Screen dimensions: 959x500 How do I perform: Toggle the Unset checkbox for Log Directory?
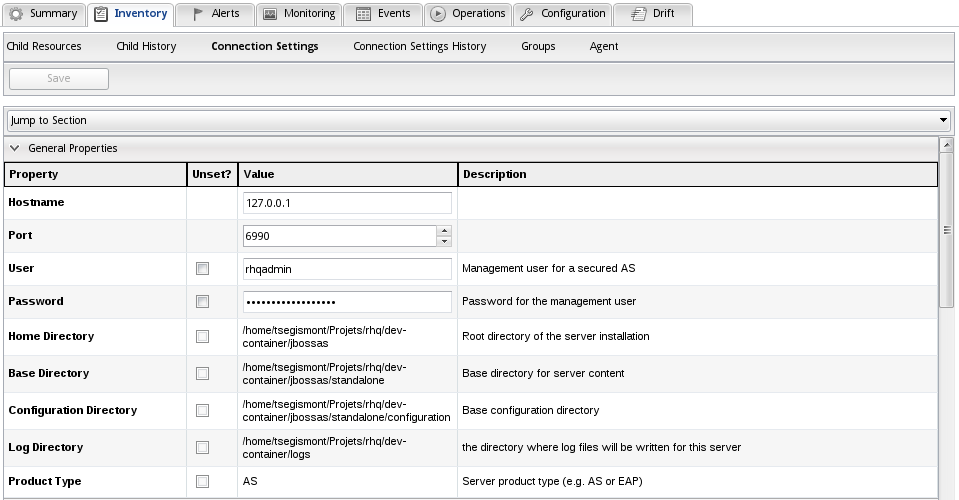coord(202,447)
